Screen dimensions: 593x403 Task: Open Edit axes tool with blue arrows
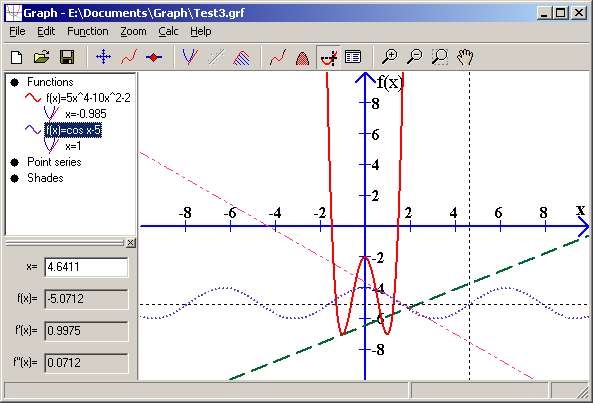click(x=103, y=57)
